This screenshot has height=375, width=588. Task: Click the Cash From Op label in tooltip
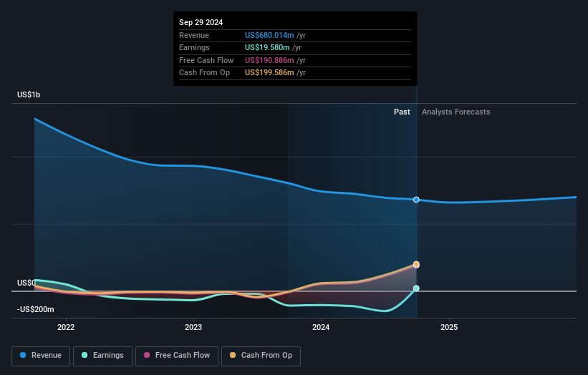(x=204, y=73)
